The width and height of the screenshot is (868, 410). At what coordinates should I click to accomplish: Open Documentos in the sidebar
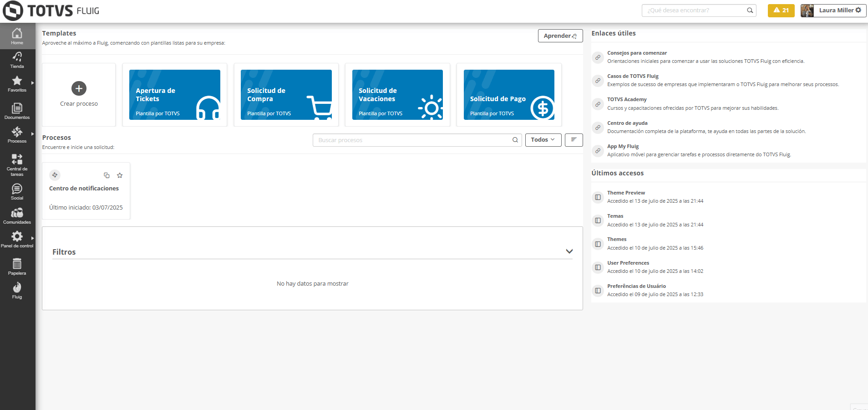pyautogui.click(x=17, y=111)
